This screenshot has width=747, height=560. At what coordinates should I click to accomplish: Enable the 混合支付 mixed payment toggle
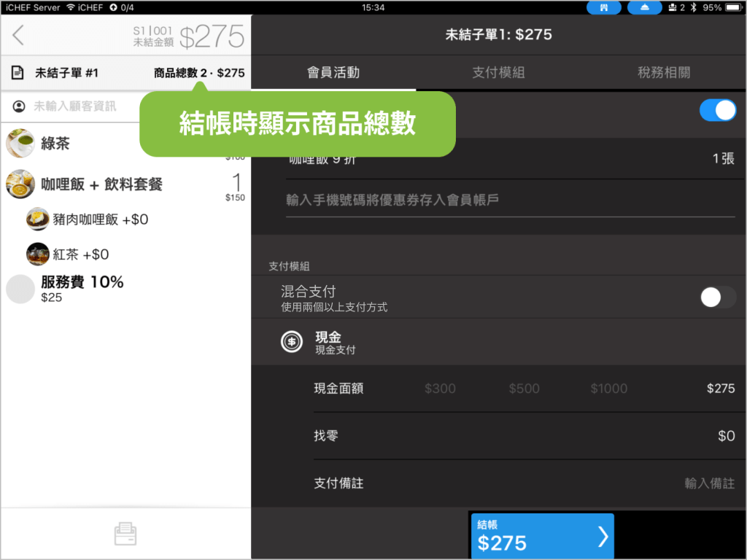(717, 297)
